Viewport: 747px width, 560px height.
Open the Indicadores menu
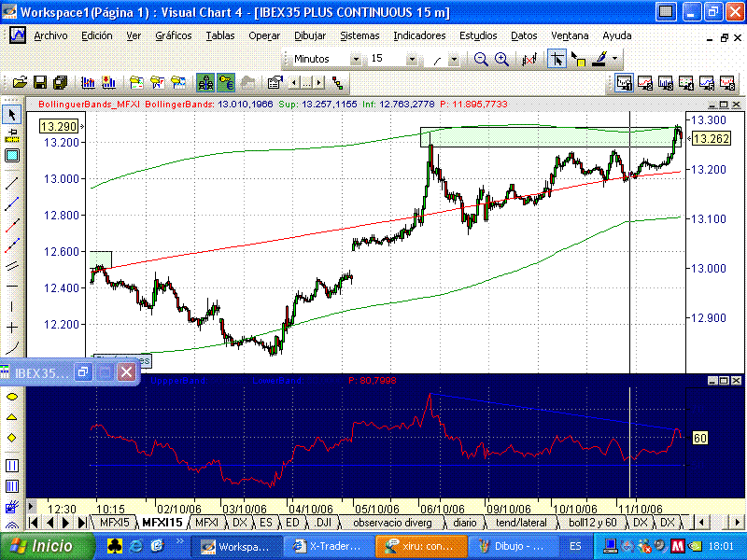pos(419,35)
